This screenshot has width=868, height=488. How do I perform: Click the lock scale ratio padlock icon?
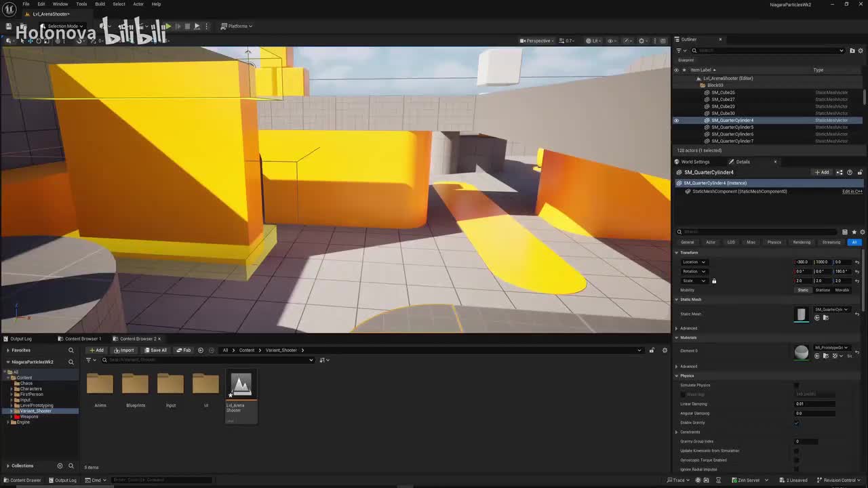pyautogui.click(x=714, y=281)
